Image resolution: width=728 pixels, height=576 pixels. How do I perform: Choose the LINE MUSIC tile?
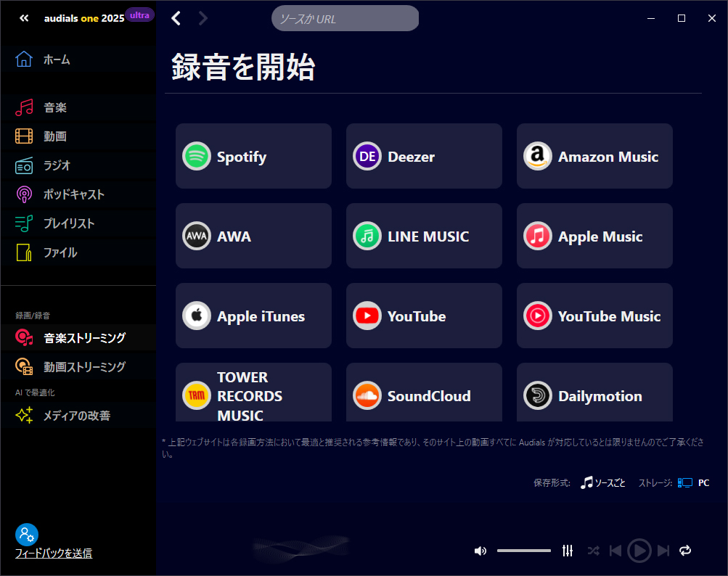424,236
